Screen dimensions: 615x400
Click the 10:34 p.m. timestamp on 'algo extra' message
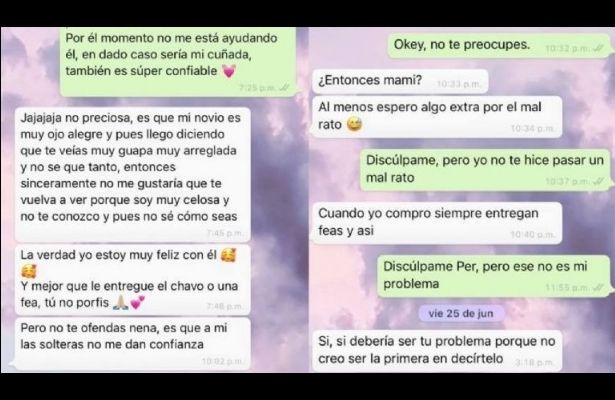(532, 129)
